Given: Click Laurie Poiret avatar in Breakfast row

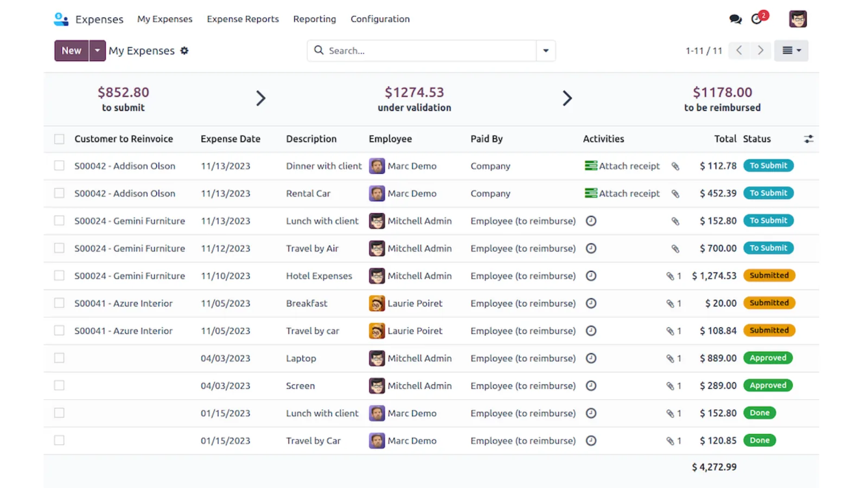Looking at the screenshot, I should 376,304.
